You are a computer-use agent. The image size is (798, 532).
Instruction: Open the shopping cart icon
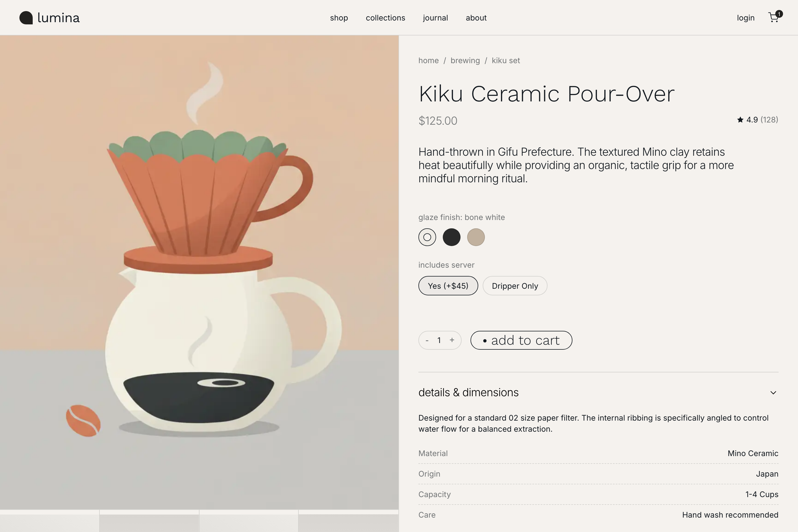[774, 17]
